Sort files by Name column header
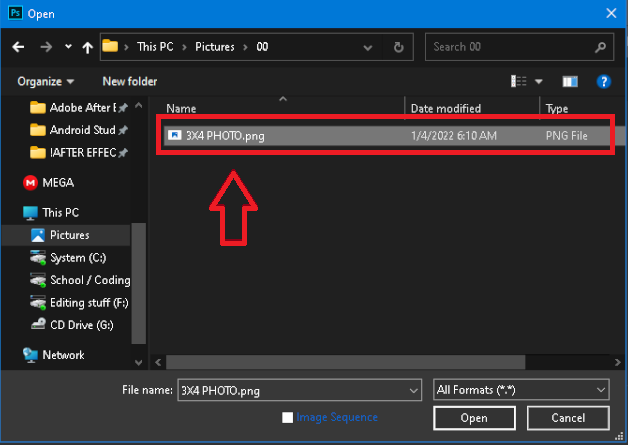628x445 pixels. (180, 108)
